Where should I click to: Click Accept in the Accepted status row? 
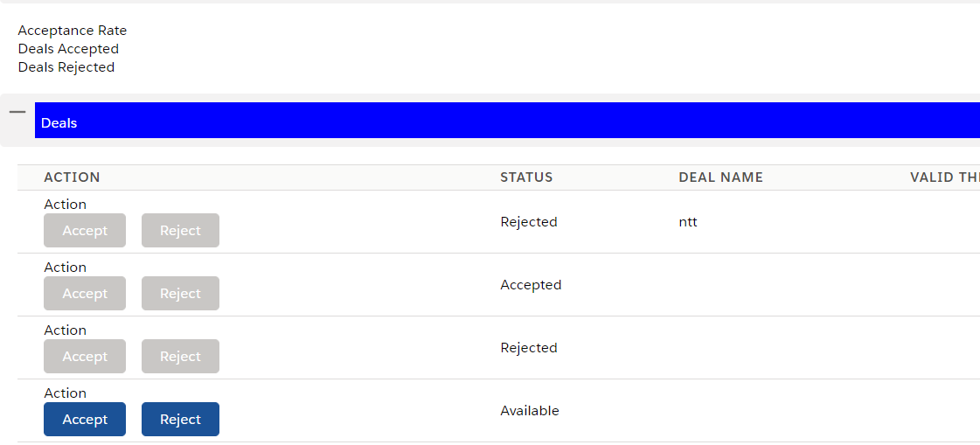coord(85,294)
